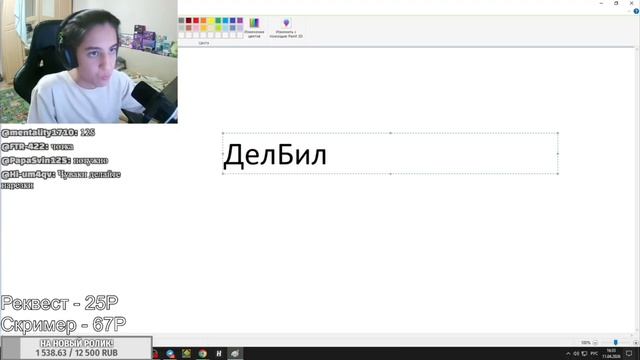This screenshot has width=640, height=360.
Task: Click the zoom in plus button
Action: pyautogui.click(x=636, y=343)
